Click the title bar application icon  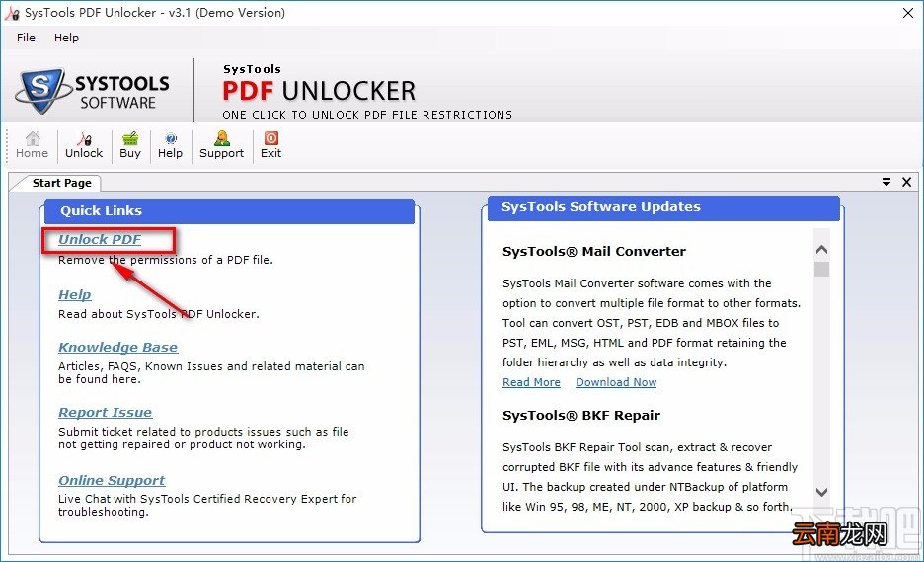(13, 13)
